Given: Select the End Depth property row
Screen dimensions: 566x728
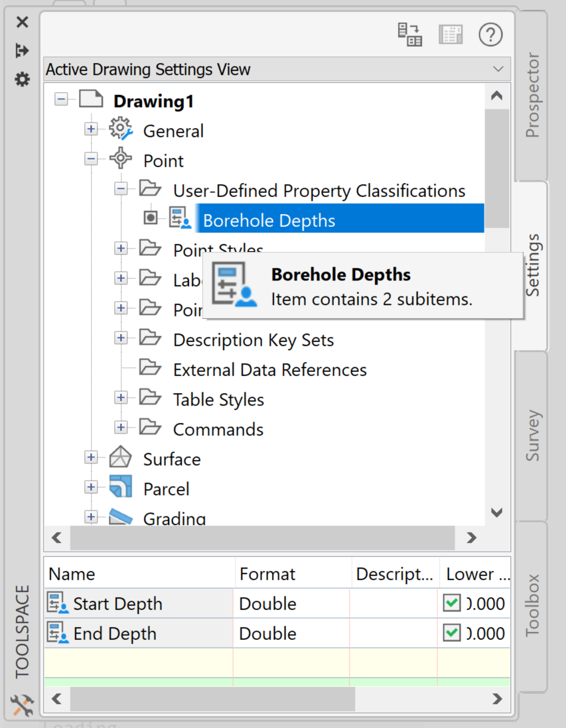Looking at the screenshot, I should [277, 633].
